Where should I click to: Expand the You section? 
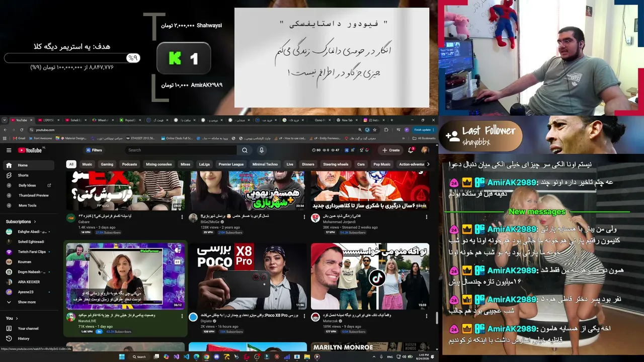12,318
